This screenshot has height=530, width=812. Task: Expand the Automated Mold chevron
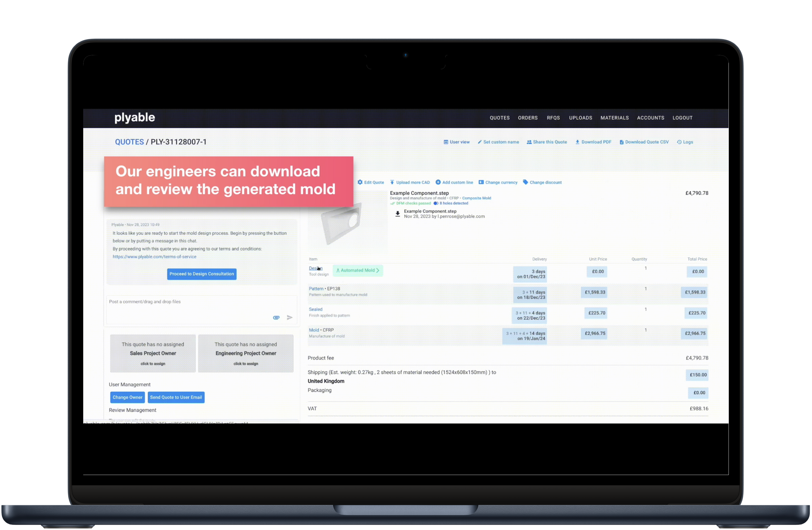pyautogui.click(x=378, y=271)
